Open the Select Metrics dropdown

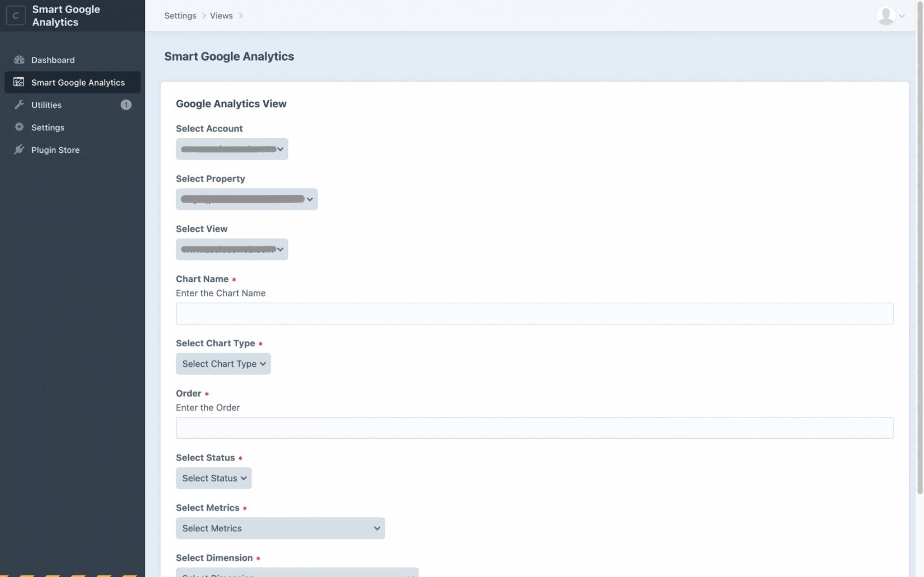pyautogui.click(x=280, y=528)
